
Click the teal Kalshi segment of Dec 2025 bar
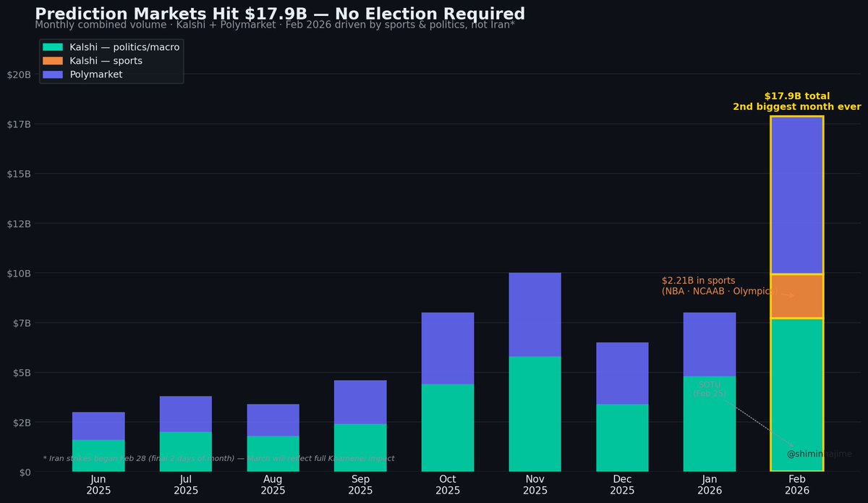[622, 438]
